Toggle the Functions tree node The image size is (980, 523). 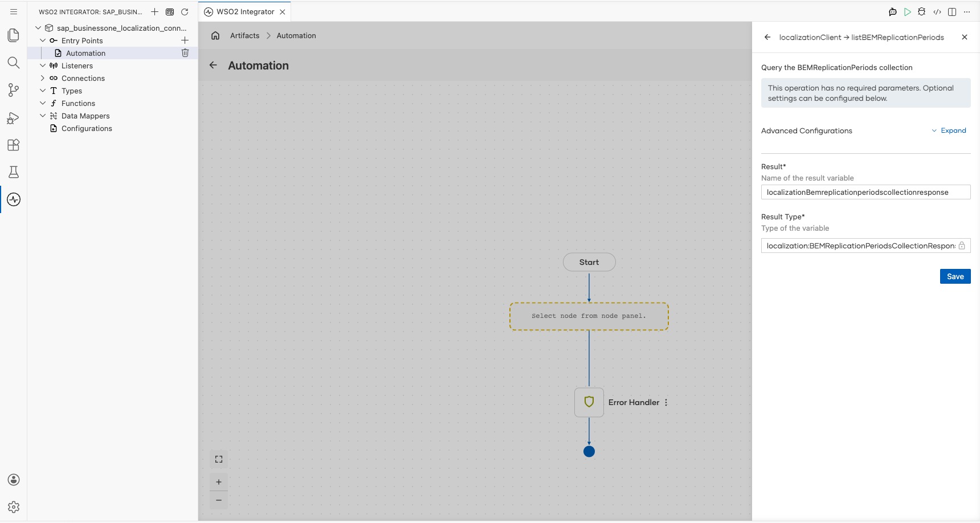tap(43, 103)
